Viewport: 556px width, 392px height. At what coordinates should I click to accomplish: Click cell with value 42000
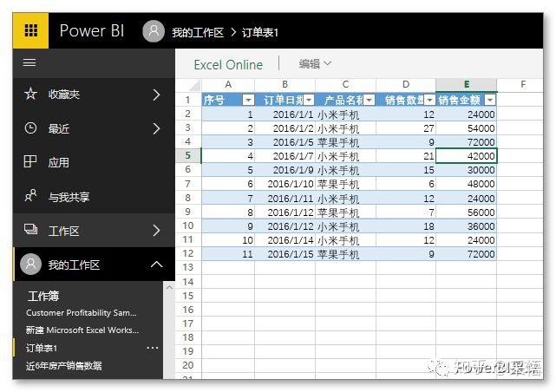click(467, 156)
